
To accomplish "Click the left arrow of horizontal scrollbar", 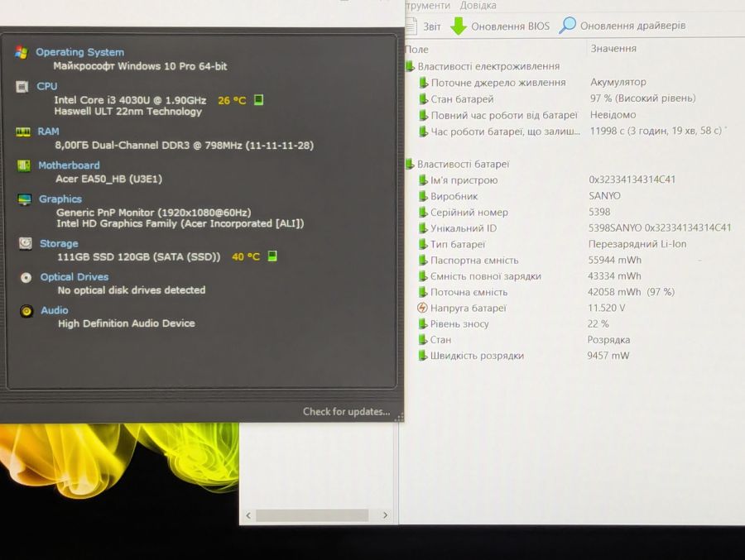I will [248, 515].
